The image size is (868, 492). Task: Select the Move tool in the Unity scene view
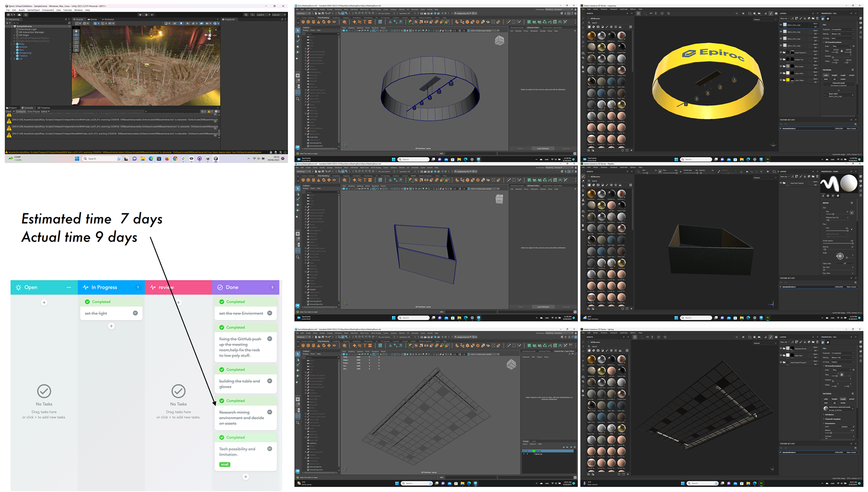click(76, 34)
